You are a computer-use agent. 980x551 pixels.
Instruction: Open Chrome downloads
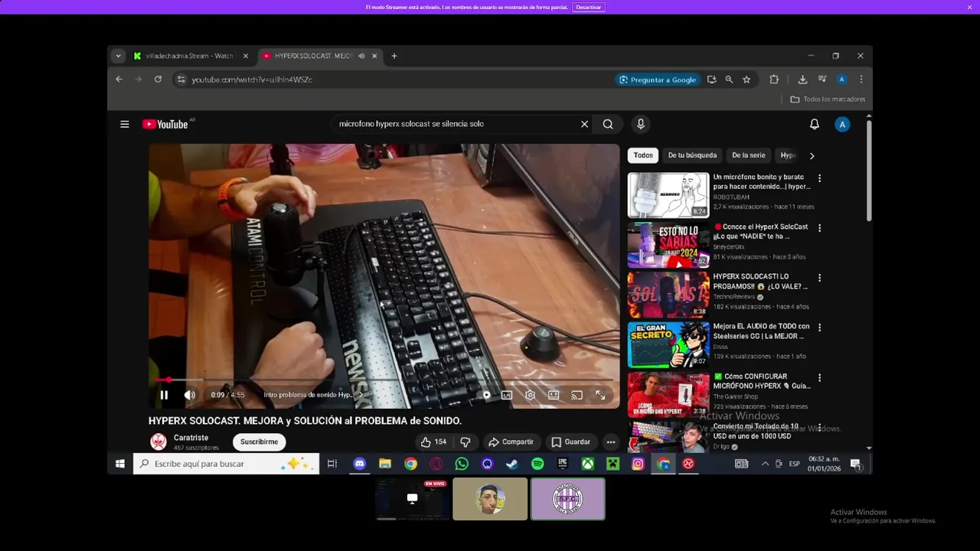point(802,80)
